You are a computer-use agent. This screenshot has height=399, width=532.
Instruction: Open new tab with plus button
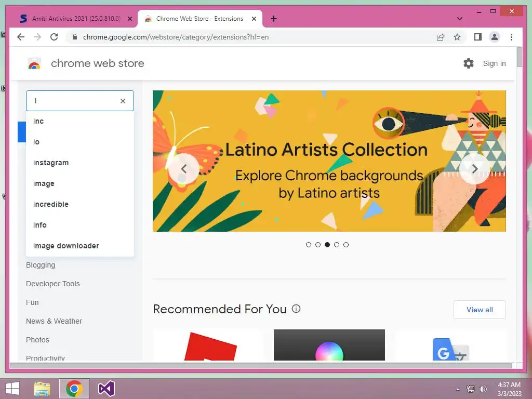point(273,19)
